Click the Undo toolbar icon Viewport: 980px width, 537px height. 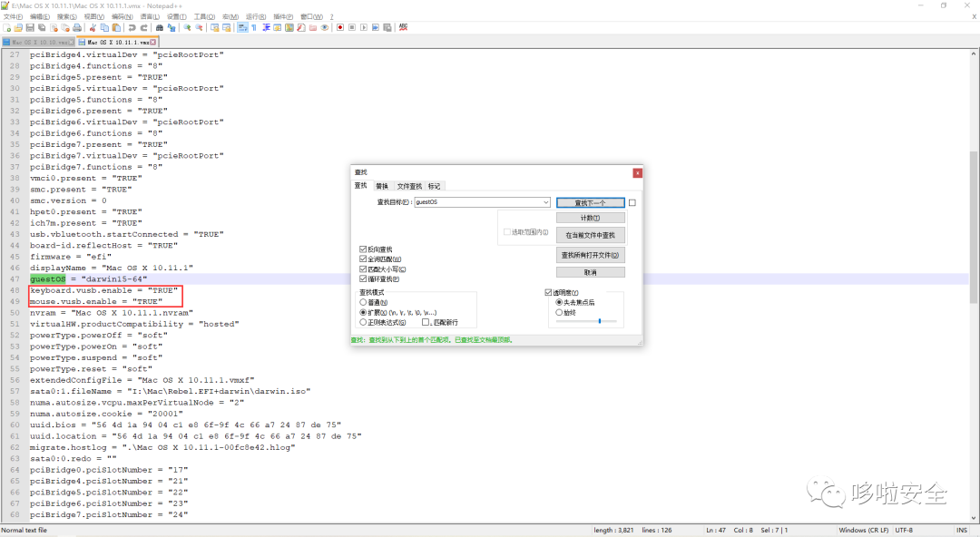pos(132,27)
